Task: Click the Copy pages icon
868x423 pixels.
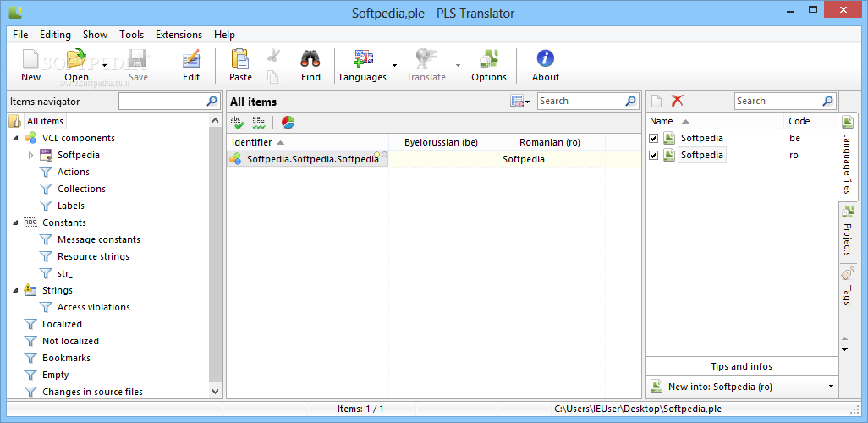Action: (x=272, y=76)
